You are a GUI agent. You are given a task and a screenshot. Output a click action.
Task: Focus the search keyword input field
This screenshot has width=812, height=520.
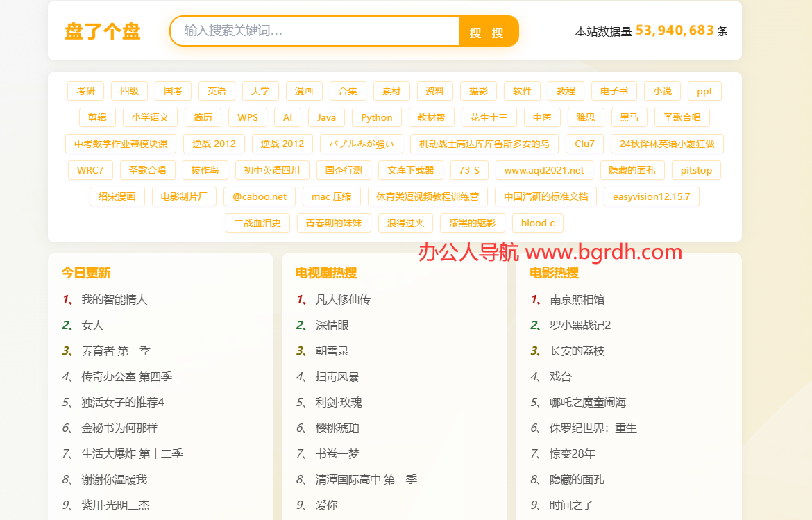click(x=314, y=31)
